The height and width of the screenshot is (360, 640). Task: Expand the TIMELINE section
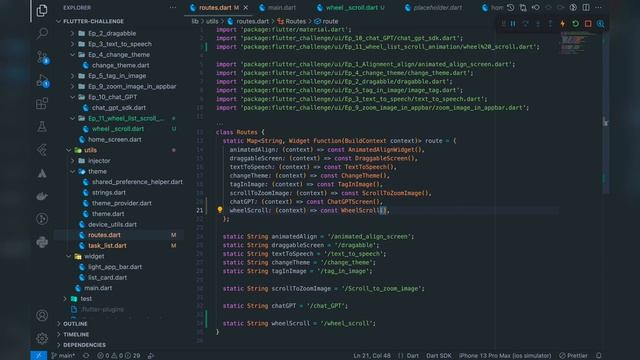(76, 334)
